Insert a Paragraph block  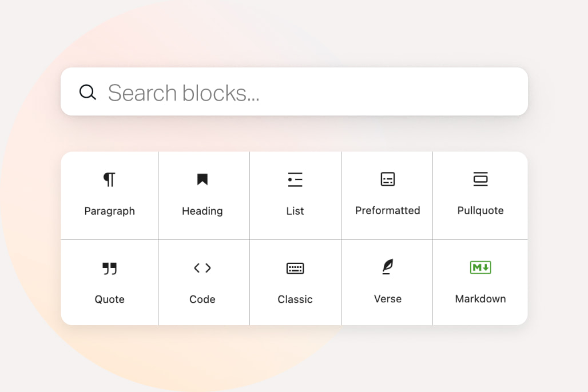coord(109,194)
